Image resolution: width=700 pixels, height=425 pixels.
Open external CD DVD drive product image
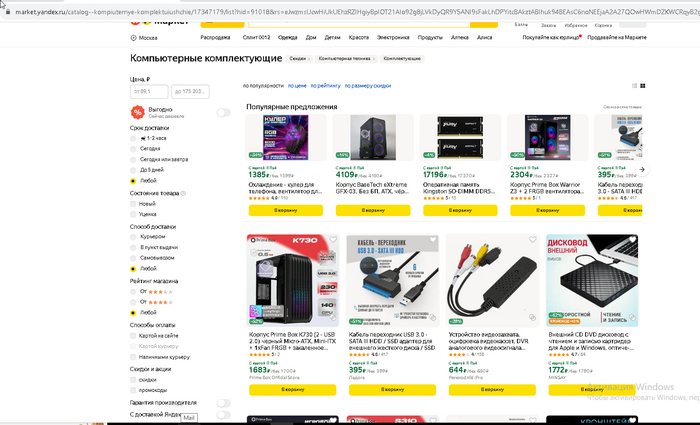592,280
